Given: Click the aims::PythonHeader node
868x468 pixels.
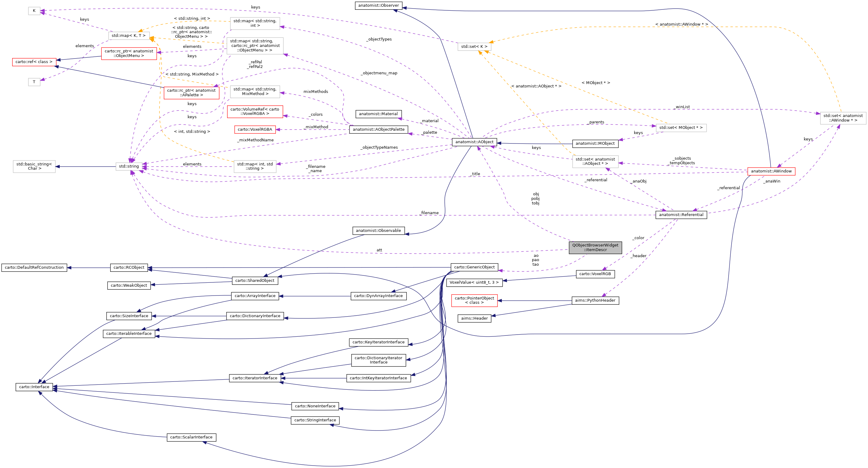Looking at the screenshot, I should (595, 300).
